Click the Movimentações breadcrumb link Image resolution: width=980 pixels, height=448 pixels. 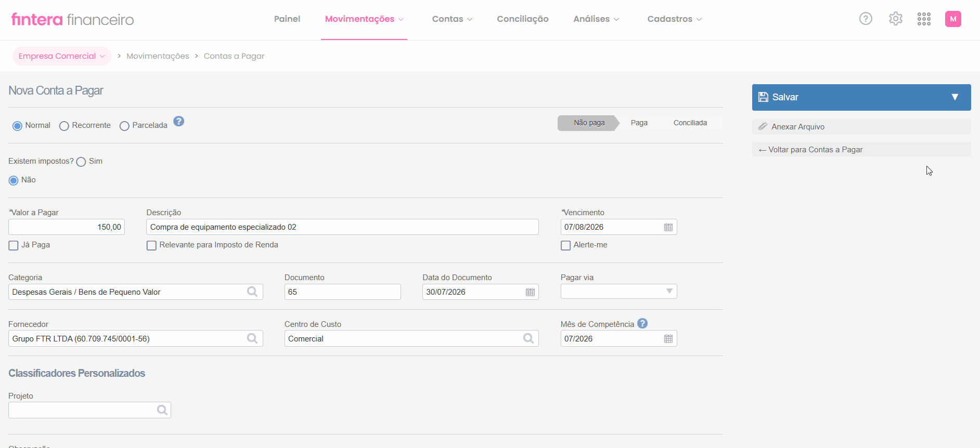point(158,56)
